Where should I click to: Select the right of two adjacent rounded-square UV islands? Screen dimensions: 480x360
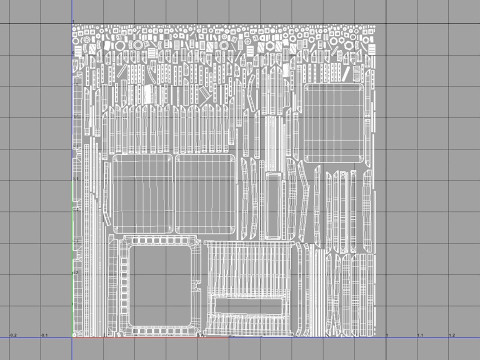tap(205, 194)
